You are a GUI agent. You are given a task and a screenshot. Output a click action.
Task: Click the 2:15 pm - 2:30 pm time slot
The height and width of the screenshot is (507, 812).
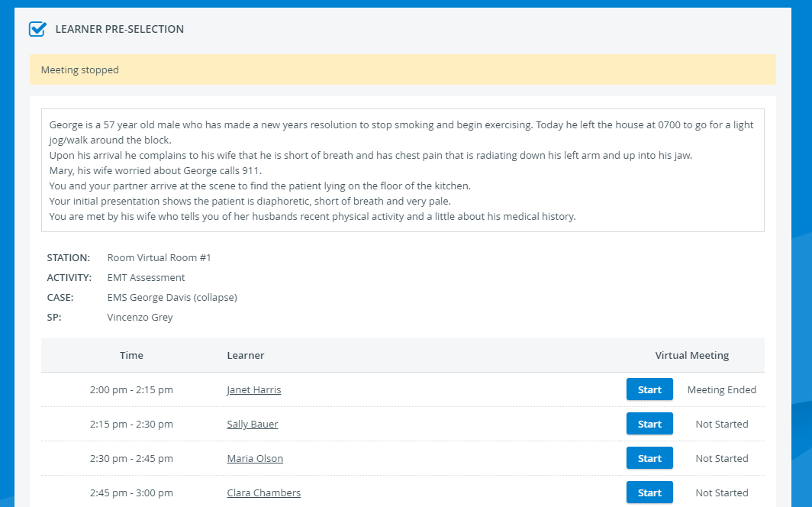[x=131, y=424]
